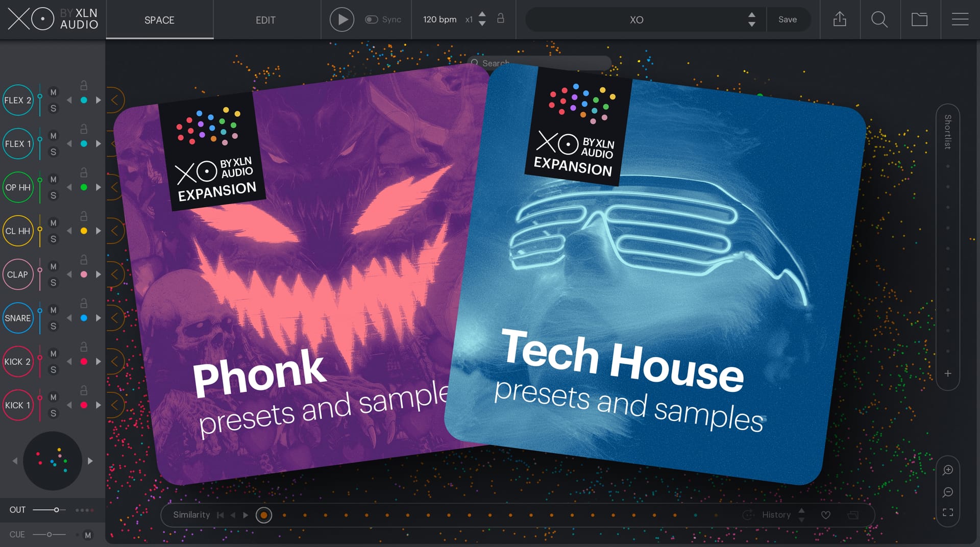Jump to first similarity sample

click(x=220, y=515)
